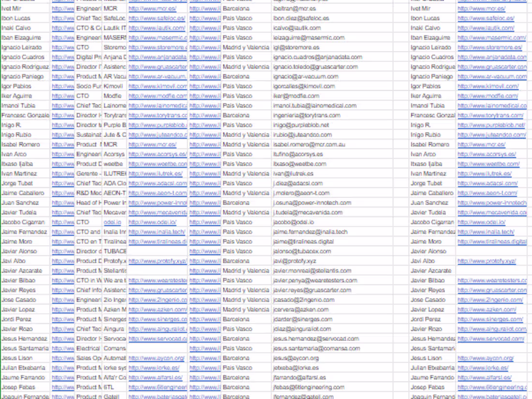
Task: Open the weetbe.com link in the rightmost column
Action: [x=488, y=164]
